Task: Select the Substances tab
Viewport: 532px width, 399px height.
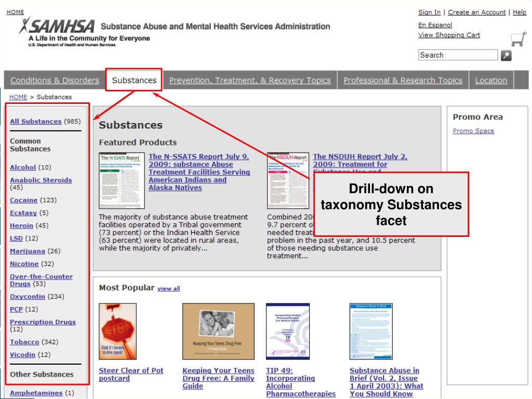Action: coord(134,81)
